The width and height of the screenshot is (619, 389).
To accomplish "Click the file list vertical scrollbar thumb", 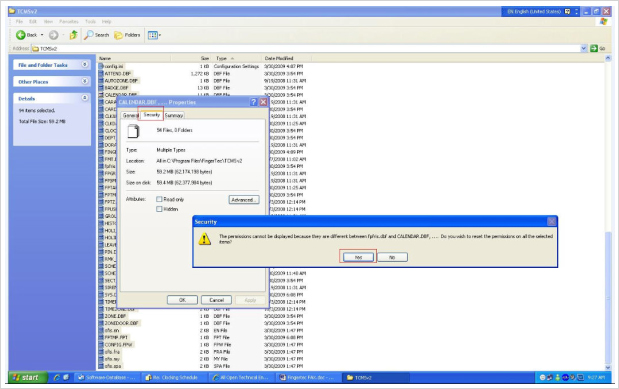I will 608,298.
